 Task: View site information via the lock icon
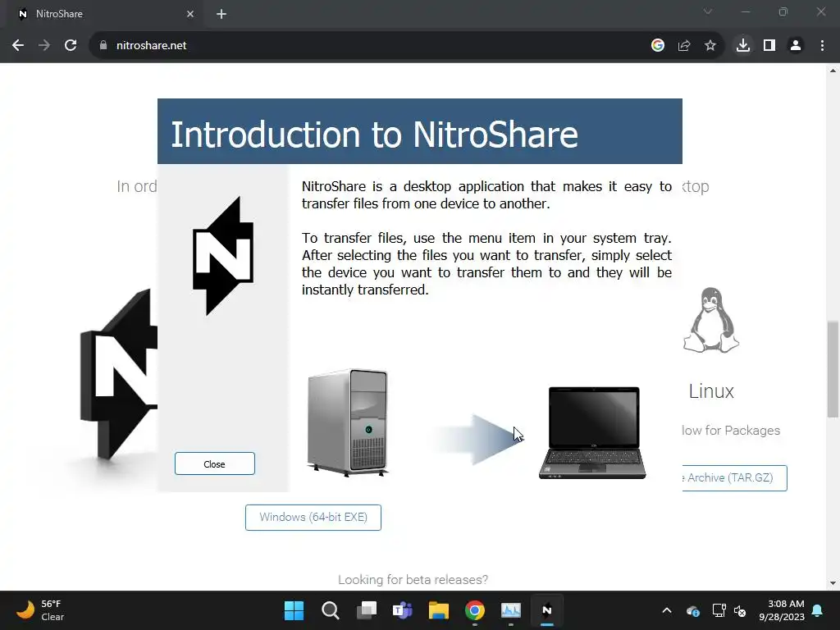pos(103,46)
